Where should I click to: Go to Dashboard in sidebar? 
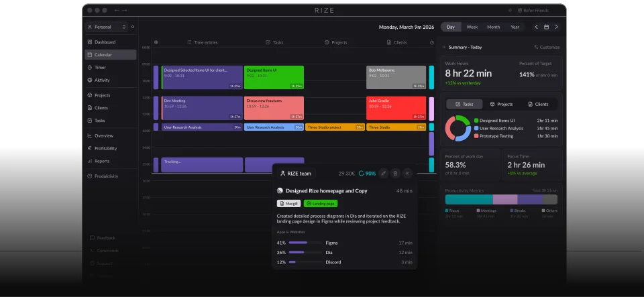pos(105,42)
